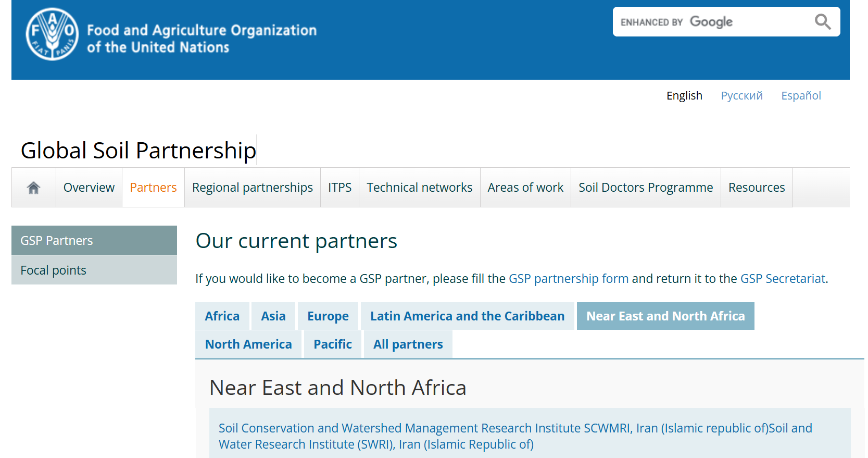
Task: Open Regional partnerships menu
Action: point(253,188)
